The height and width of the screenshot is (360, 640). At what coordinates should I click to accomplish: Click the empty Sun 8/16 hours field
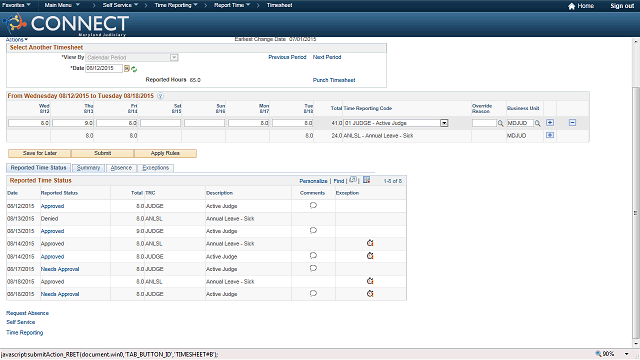tap(204, 123)
